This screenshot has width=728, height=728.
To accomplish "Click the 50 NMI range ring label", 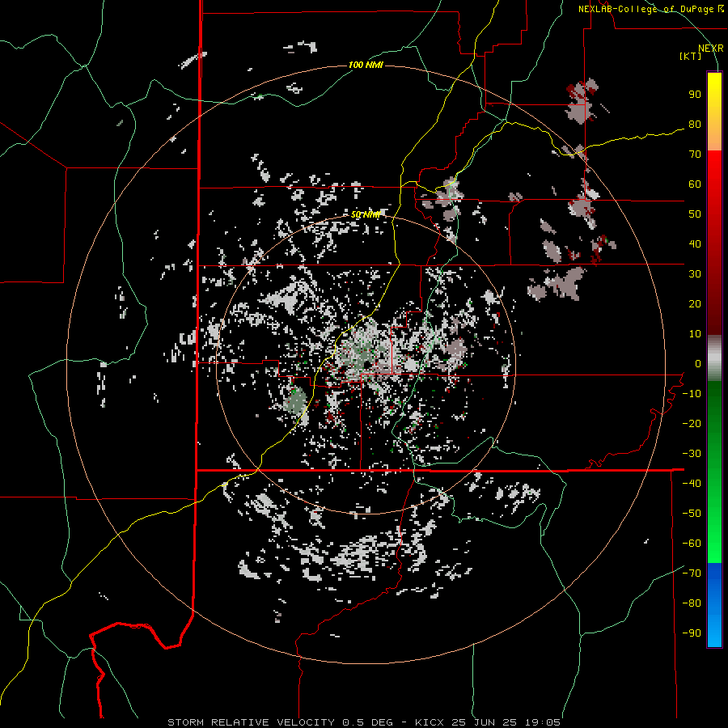I will coord(366,214).
